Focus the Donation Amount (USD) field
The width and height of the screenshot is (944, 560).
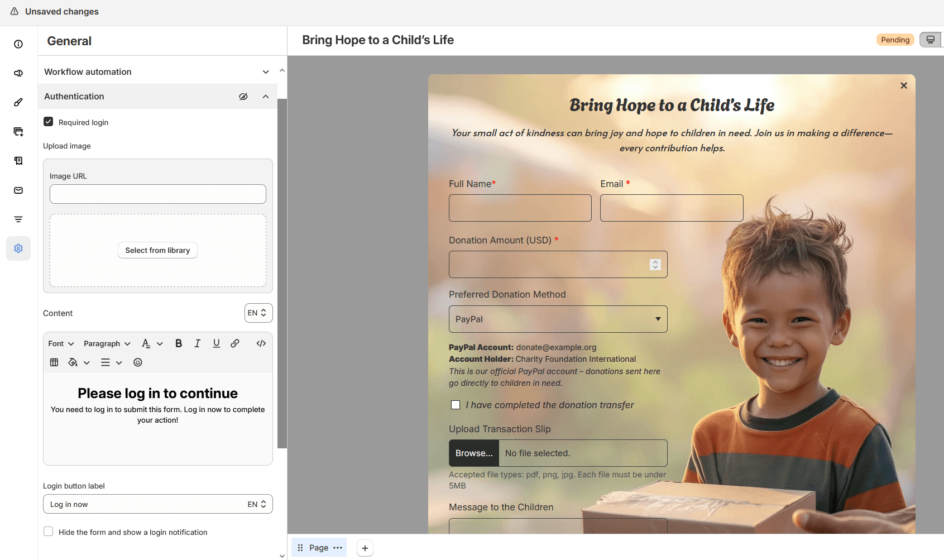558,265
